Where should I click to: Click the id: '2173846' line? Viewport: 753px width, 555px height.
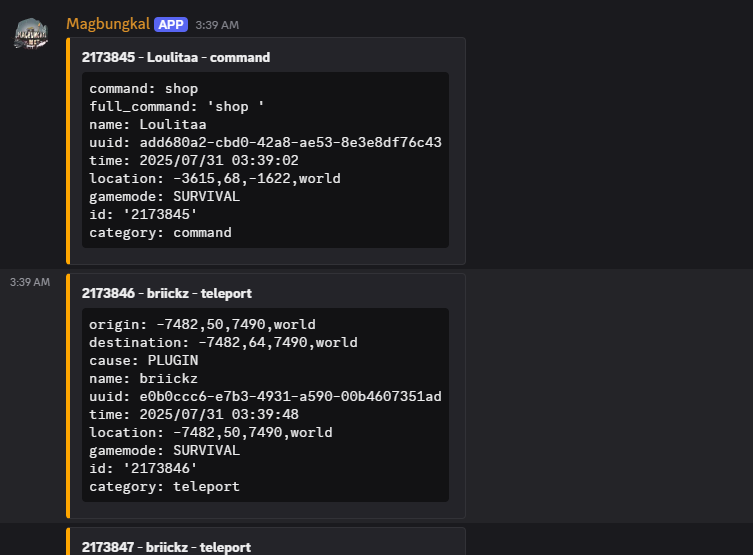[143, 469]
